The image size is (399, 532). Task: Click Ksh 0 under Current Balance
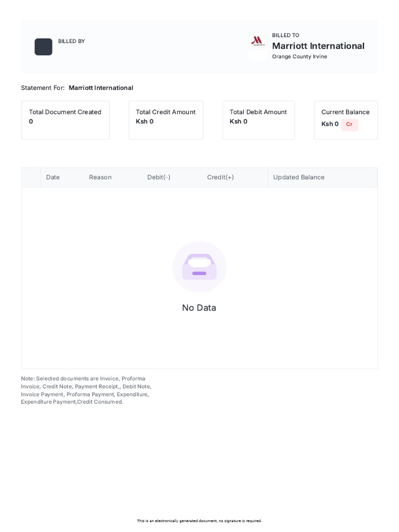coord(330,124)
